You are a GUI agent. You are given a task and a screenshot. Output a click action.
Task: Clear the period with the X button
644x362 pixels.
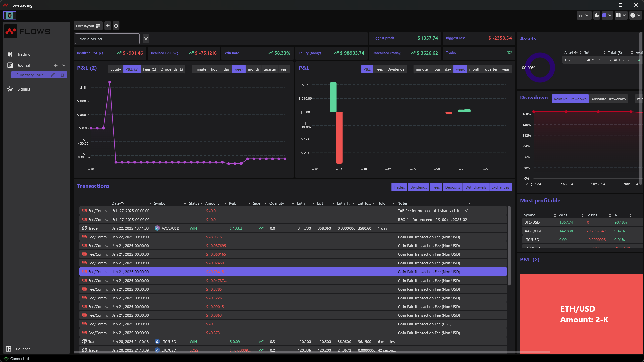pos(146,39)
